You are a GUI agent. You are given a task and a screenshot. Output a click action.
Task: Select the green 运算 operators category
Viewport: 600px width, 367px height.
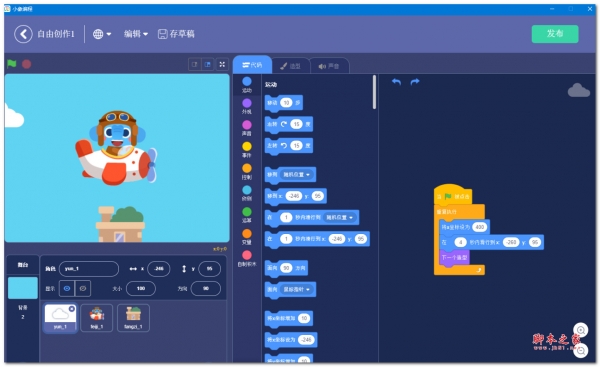tap(247, 215)
